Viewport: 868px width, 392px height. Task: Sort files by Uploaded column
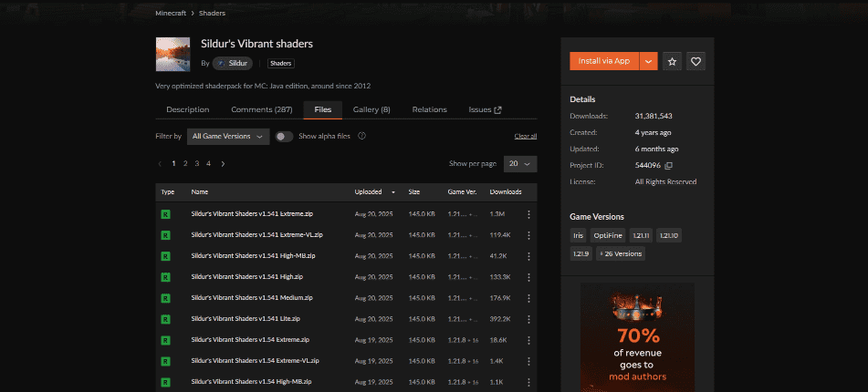coord(374,192)
